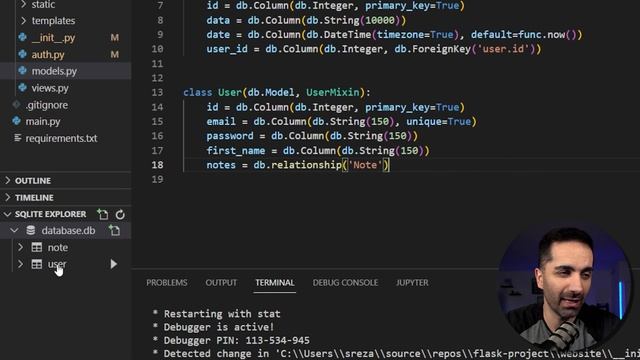The height and width of the screenshot is (360, 640).
Task: Open the templates folder
Action: click(x=53, y=20)
